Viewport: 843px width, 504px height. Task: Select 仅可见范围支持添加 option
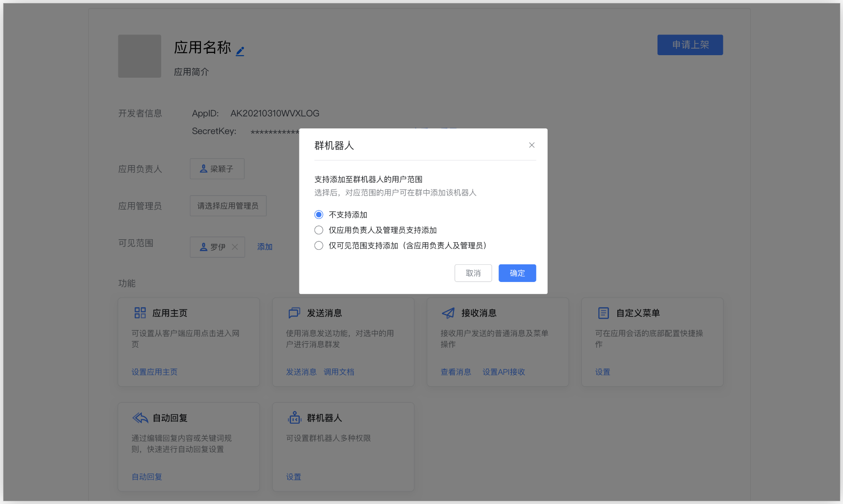(318, 245)
